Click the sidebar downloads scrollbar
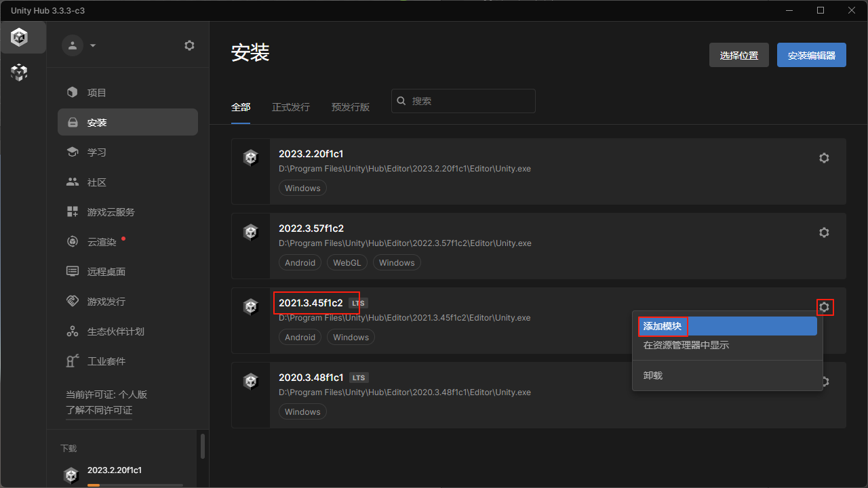868x488 pixels. tap(202, 446)
